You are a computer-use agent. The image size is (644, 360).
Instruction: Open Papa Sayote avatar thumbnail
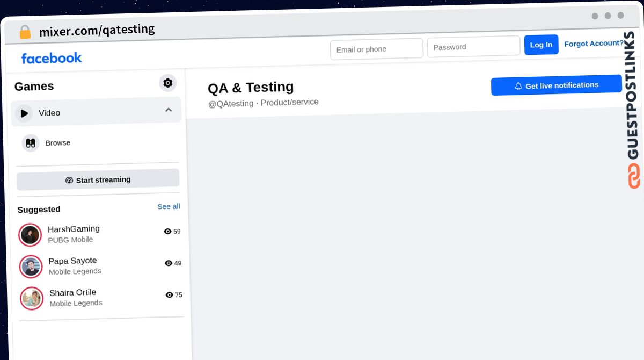point(31,267)
